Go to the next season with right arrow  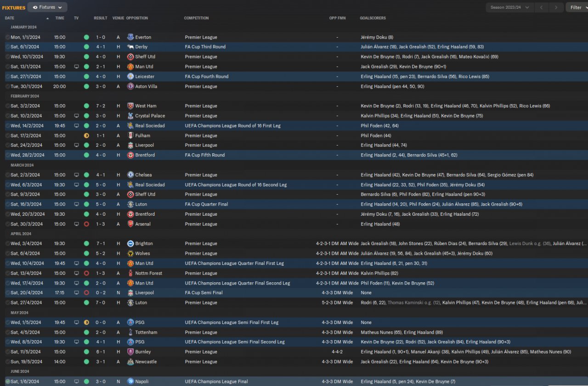point(556,7)
